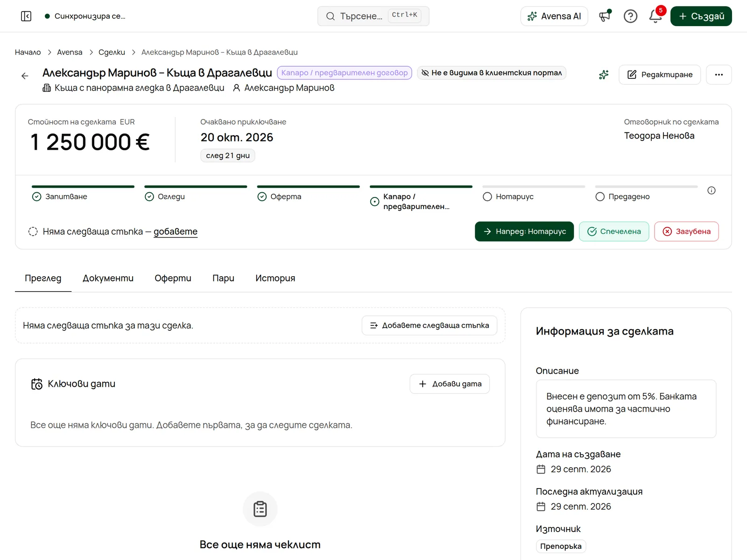Open Avensa breadcrumb link
Viewport: 747px width, 560px height.
70,52
